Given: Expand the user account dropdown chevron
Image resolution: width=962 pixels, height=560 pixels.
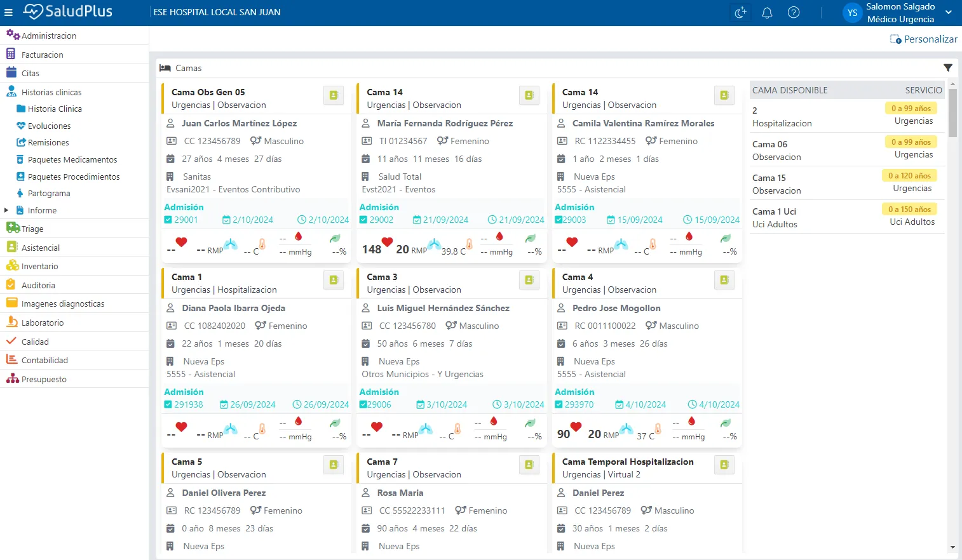Looking at the screenshot, I should click(x=949, y=12).
